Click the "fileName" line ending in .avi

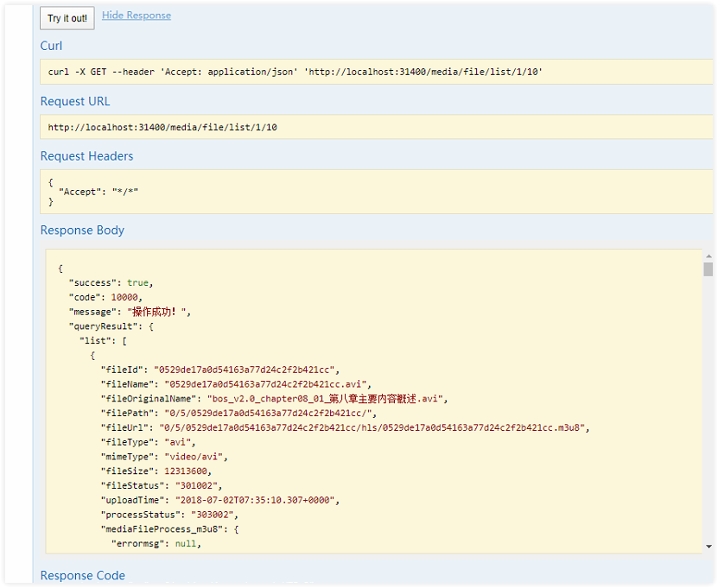tap(236, 384)
